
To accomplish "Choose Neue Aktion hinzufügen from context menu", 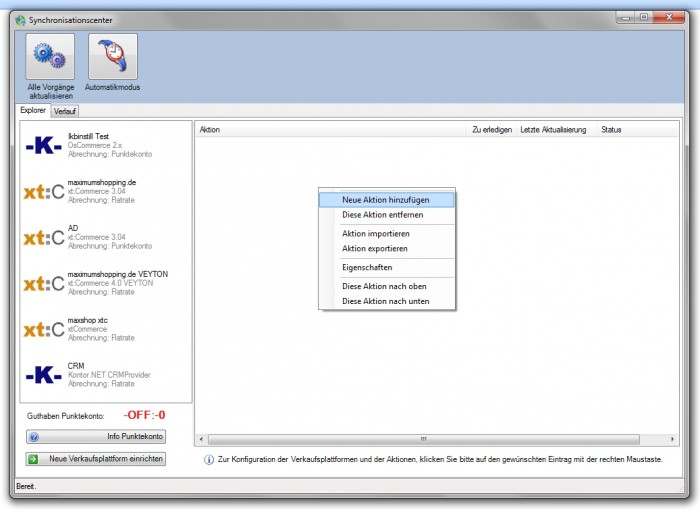I will [x=386, y=199].
